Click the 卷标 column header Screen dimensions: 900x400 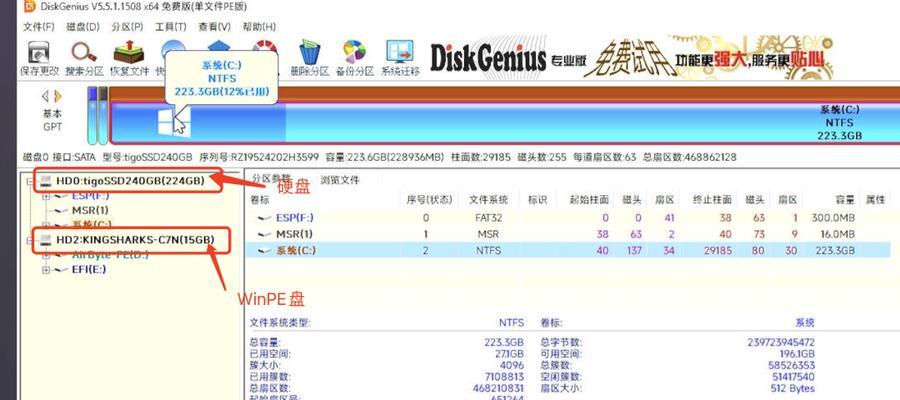[x=259, y=200]
